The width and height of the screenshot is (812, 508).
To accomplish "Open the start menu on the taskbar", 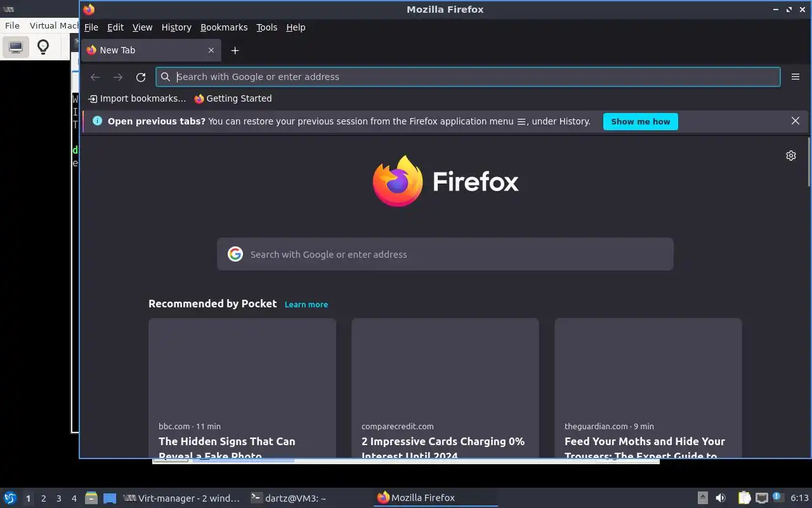I will [x=10, y=498].
